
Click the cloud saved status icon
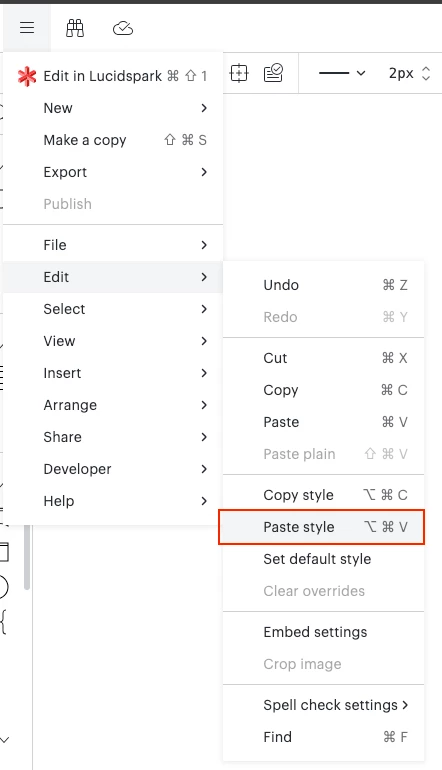pos(123,28)
